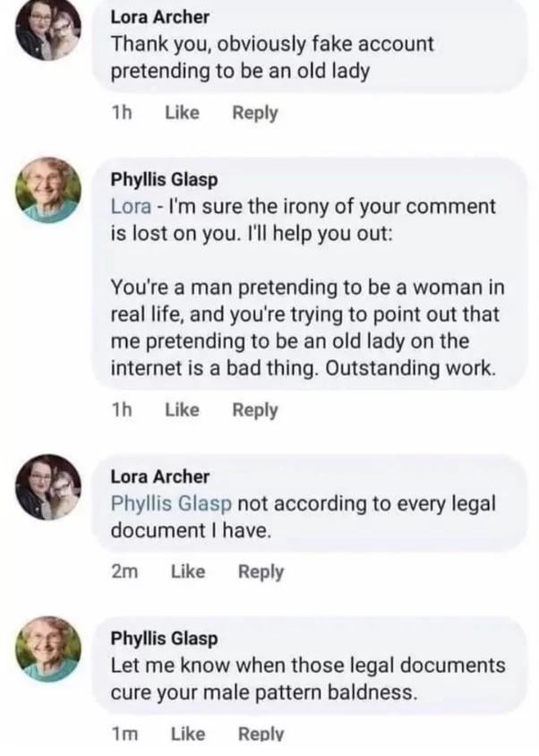This screenshot has height=756, width=539.
Task: Tap Lora Archer's avatar next to legal document comment
Action: 48,487
